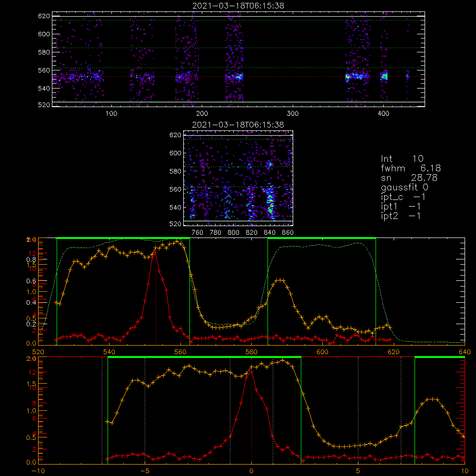Image resolution: width=476 pixels, height=476 pixels.
Task: Click x-axis label 5 of bottom plot
Action: 358,471
